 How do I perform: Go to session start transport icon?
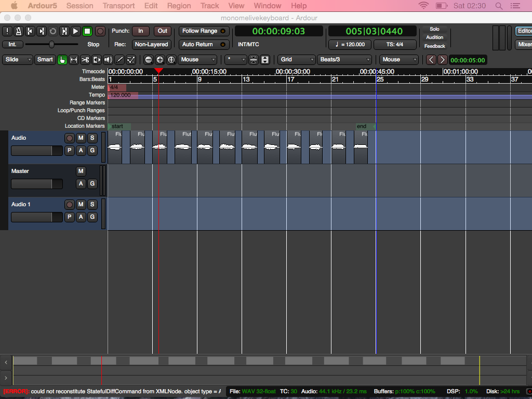[x=30, y=31]
